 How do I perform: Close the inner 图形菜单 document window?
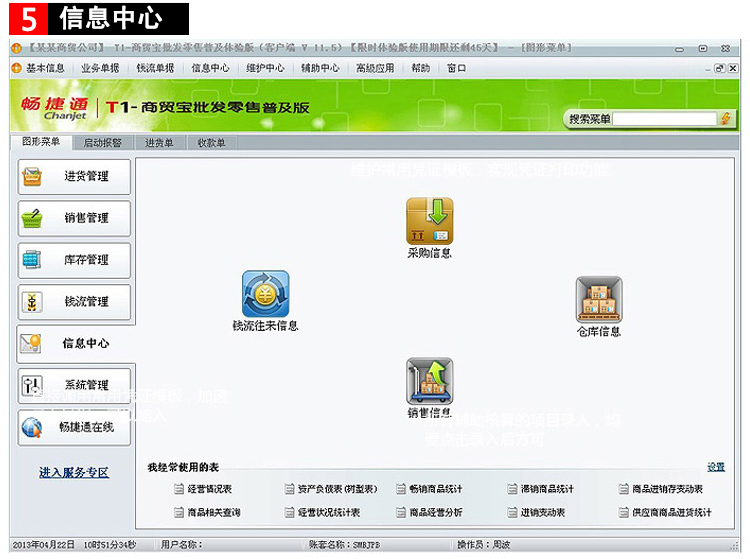click(733, 68)
